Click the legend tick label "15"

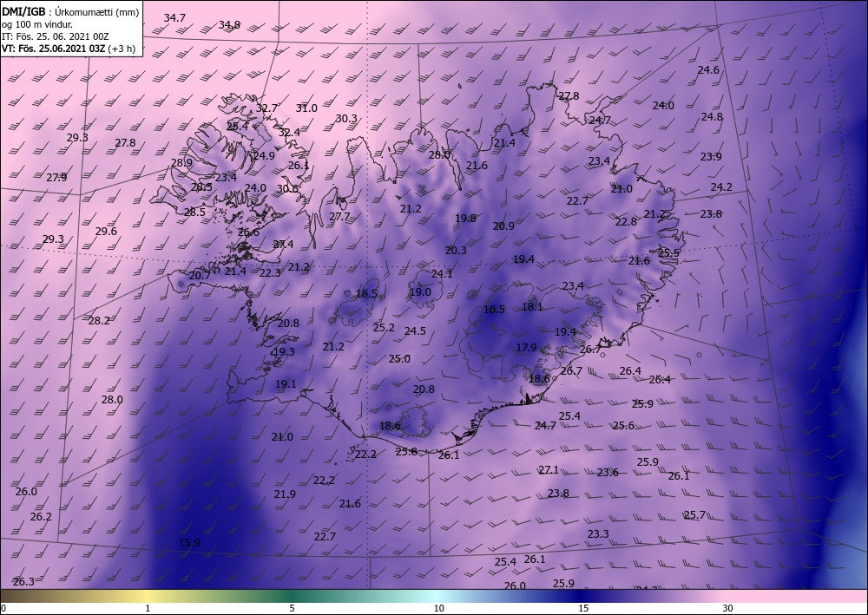point(583,608)
